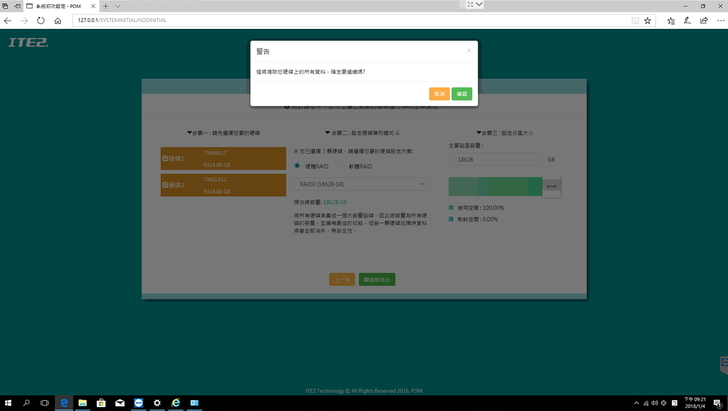Toggle the 硬碟2 disk checkbox

[165, 185]
